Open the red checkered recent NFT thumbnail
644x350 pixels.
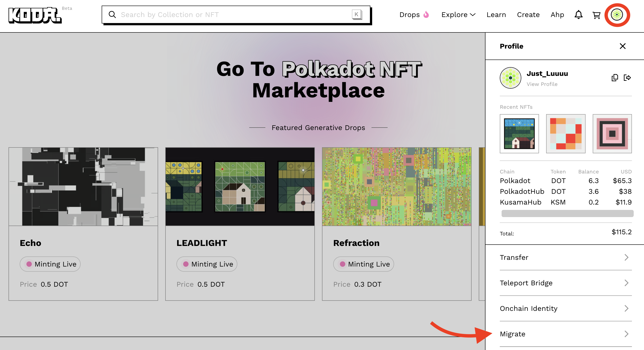pos(565,134)
